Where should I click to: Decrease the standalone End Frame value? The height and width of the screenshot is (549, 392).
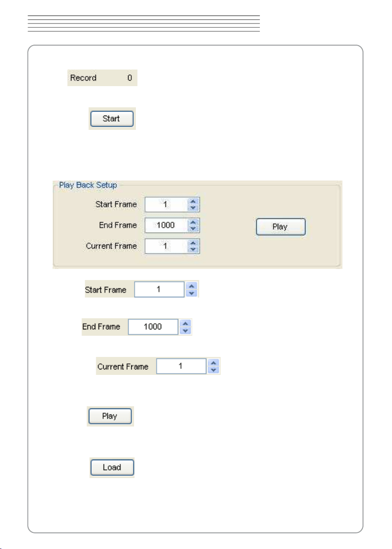185,331
